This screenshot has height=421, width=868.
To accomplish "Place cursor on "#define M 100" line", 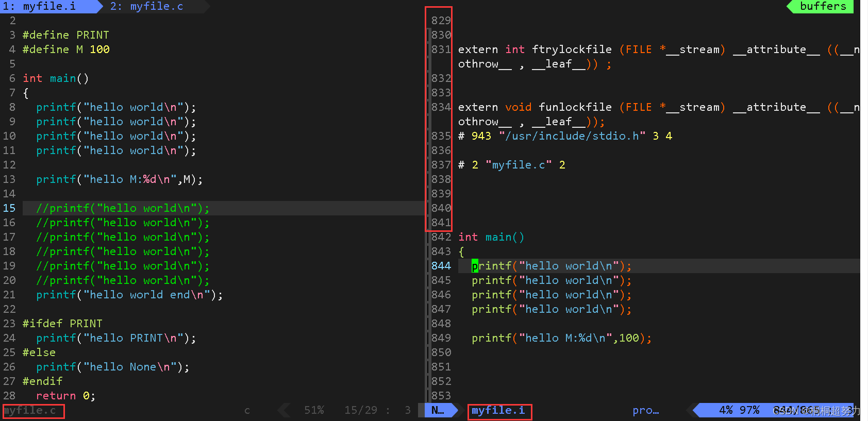I will click(66, 49).
